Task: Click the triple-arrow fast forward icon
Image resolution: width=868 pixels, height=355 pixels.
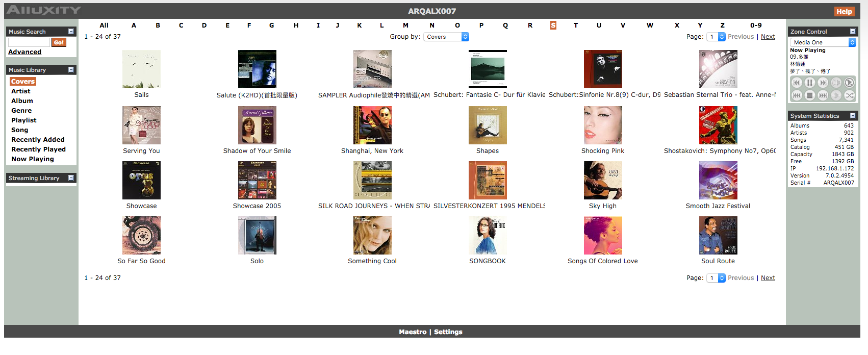Action: (x=823, y=95)
